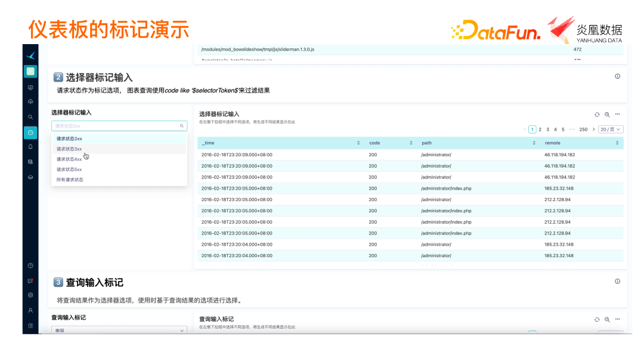Click pagination ellipsis to jump pages

572,129
